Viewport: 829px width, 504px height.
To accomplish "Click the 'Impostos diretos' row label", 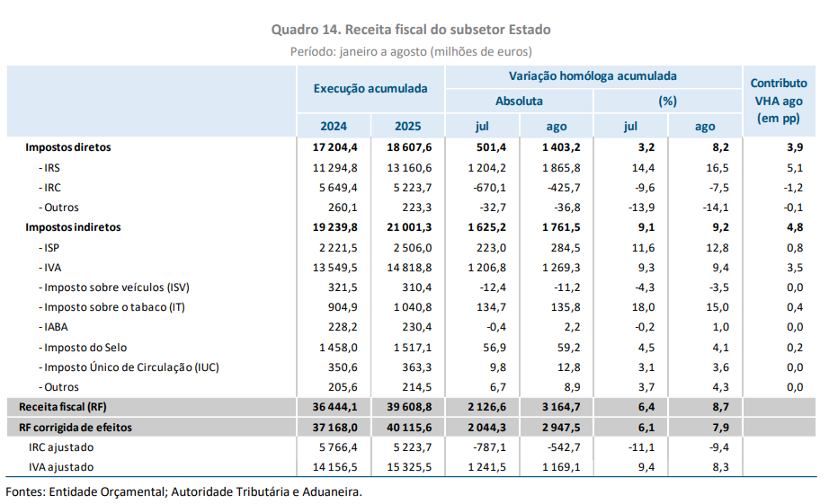I will 67,146.
